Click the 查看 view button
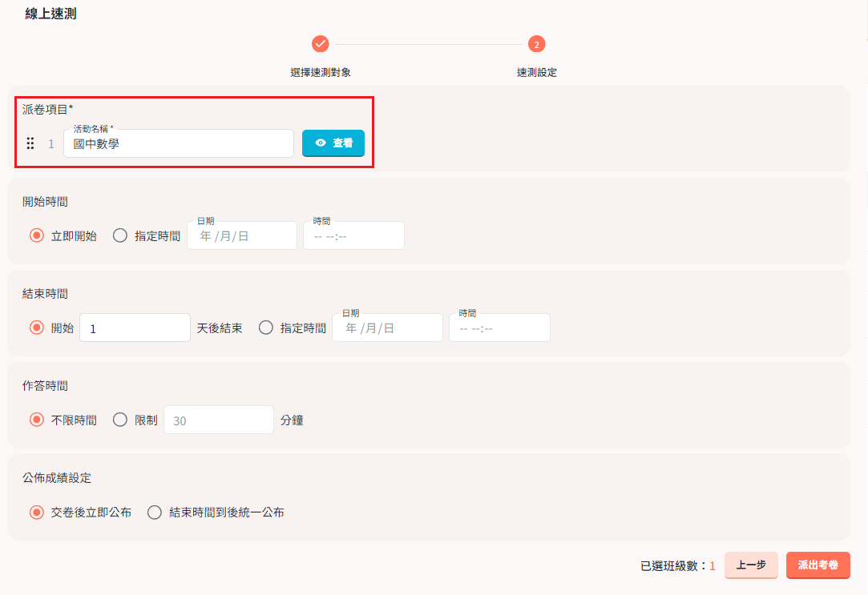Screen dimensions: 868x595 (x=333, y=143)
